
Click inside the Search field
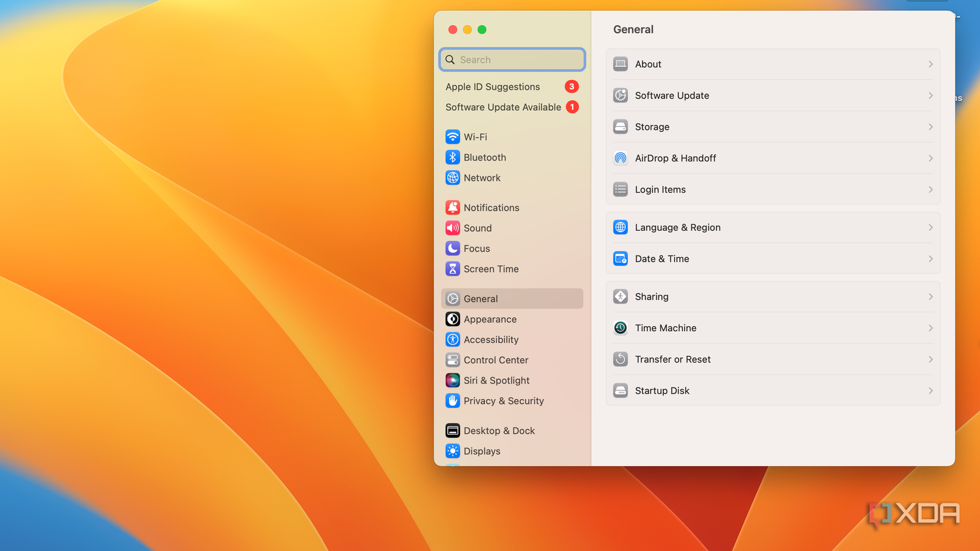point(512,59)
